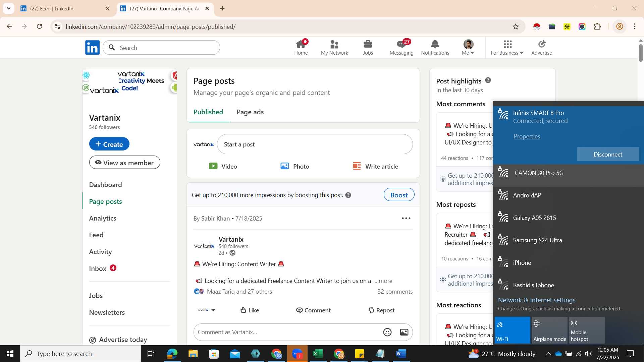Open 32 comments on post
This screenshot has width=644, height=362.
pos(395,292)
